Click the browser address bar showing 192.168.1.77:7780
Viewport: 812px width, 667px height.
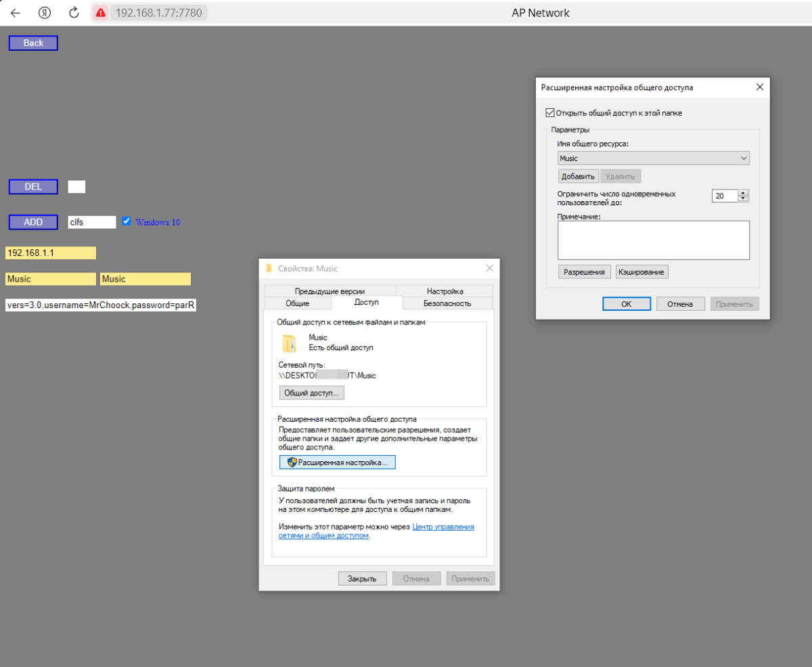(x=158, y=13)
